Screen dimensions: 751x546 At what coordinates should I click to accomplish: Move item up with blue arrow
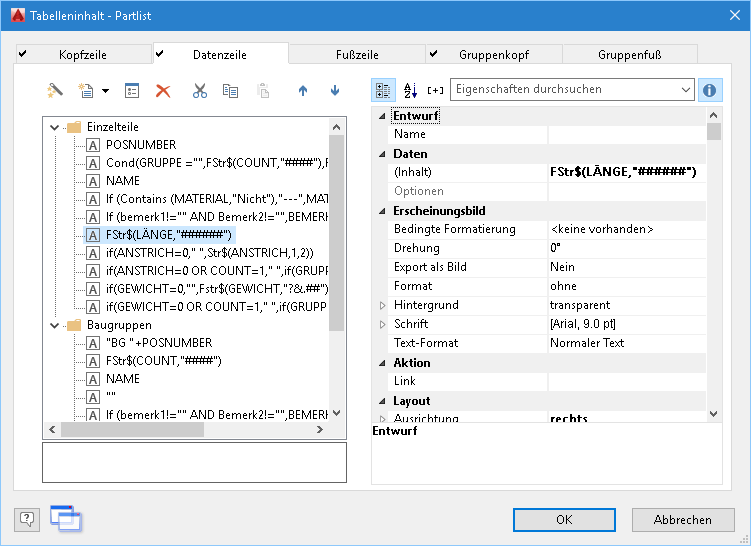pos(303,91)
